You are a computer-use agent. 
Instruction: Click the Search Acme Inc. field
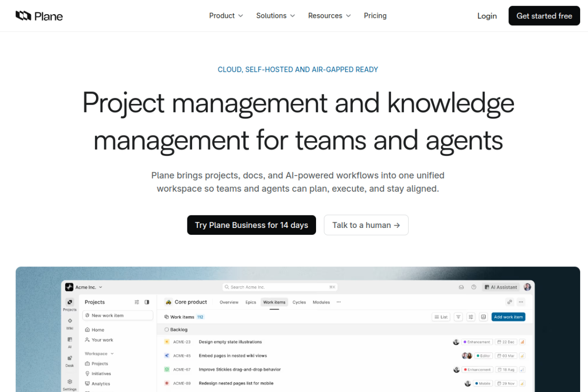[x=280, y=287]
